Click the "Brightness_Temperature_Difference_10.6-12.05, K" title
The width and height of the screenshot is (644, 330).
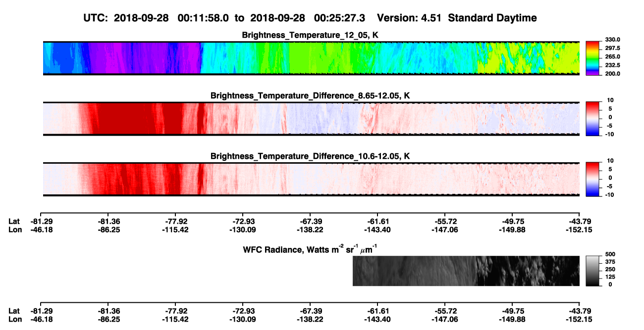(x=311, y=156)
